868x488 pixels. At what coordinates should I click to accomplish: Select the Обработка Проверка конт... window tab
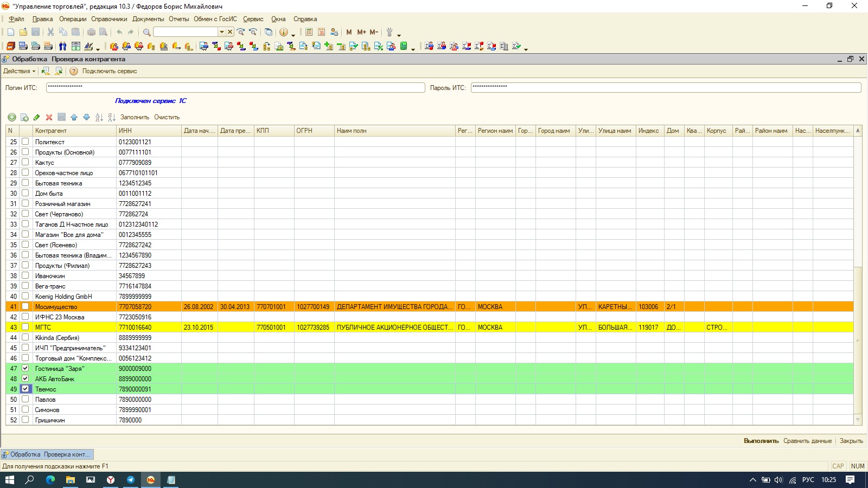47,454
